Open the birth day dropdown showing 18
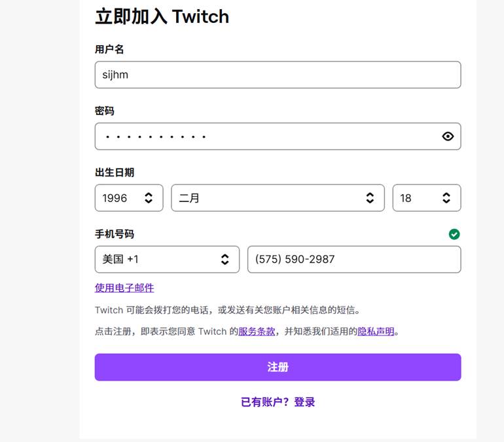The image size is (504, 442). point(427,198)
